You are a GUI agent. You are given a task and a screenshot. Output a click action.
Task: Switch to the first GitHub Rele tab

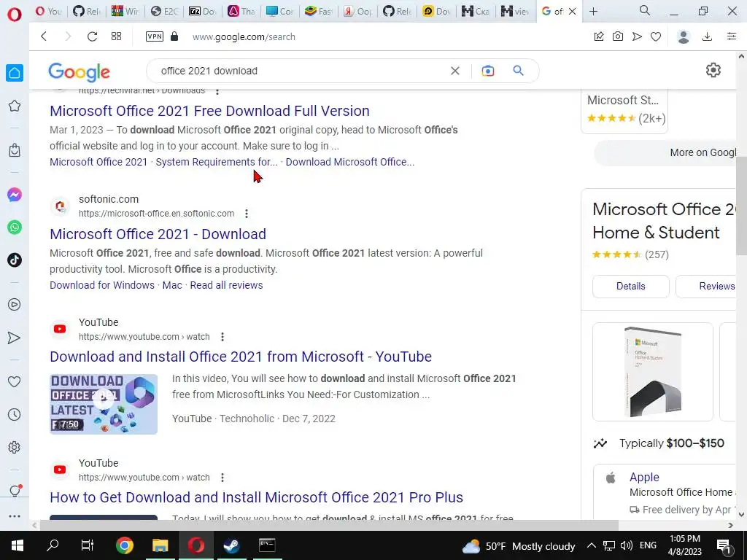pyautogui.click(x=88, y=12)
